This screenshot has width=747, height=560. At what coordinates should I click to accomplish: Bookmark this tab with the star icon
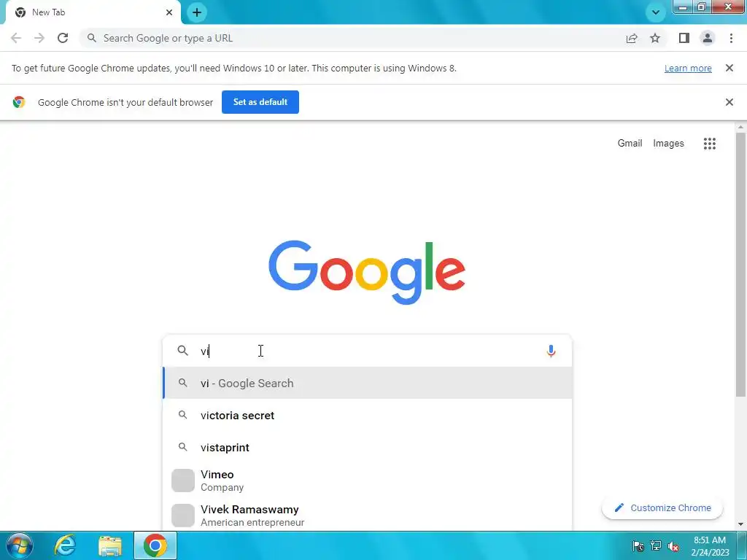(x=655, y=38)
